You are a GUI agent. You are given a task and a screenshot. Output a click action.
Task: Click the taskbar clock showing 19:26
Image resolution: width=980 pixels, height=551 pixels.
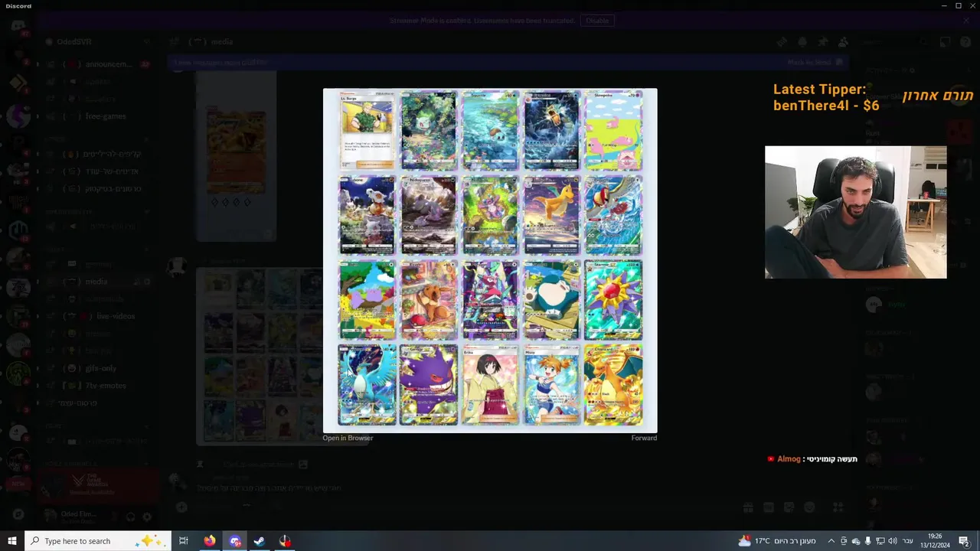click(x=935, y=541)
